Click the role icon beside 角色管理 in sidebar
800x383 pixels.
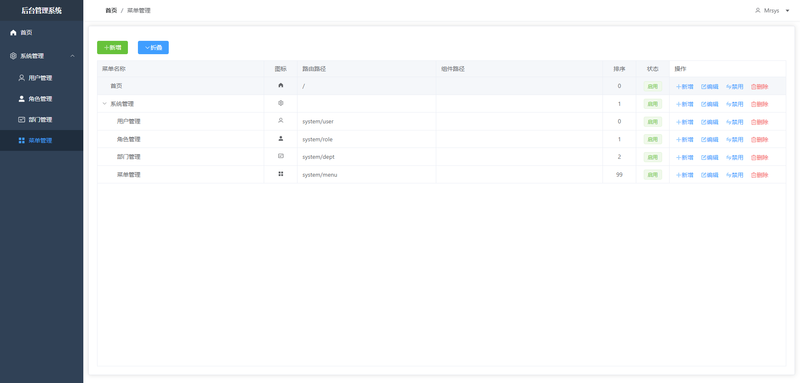pyautogui.click(x=21, y=99)
